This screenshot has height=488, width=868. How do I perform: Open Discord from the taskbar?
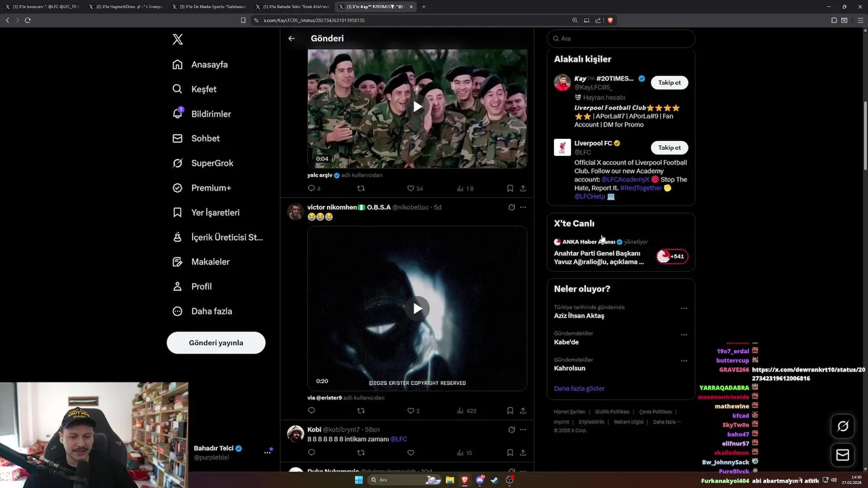tap(480, 480)
